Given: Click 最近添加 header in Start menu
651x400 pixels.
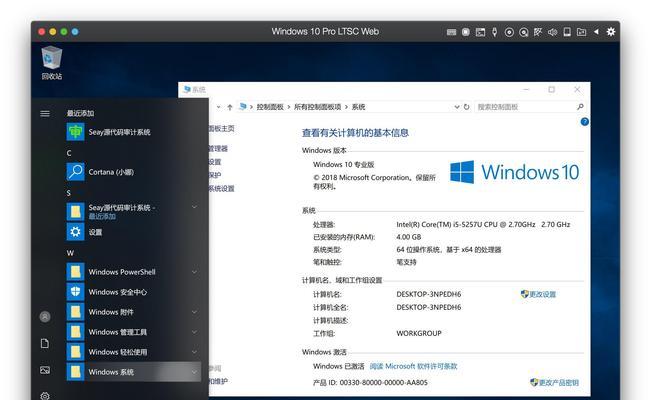Looking at the screenshot, I should [x=80, y=113].
